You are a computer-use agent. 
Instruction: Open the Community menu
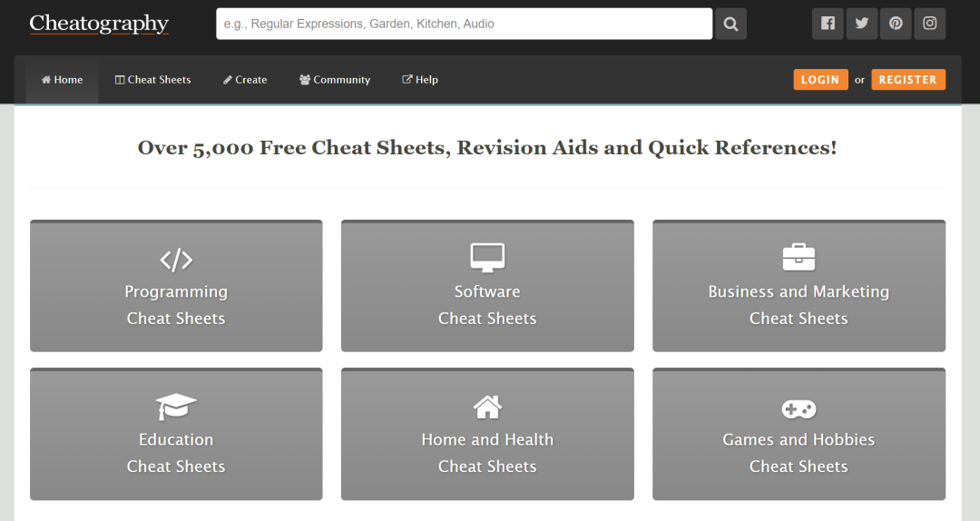click(x=335, y=80)
